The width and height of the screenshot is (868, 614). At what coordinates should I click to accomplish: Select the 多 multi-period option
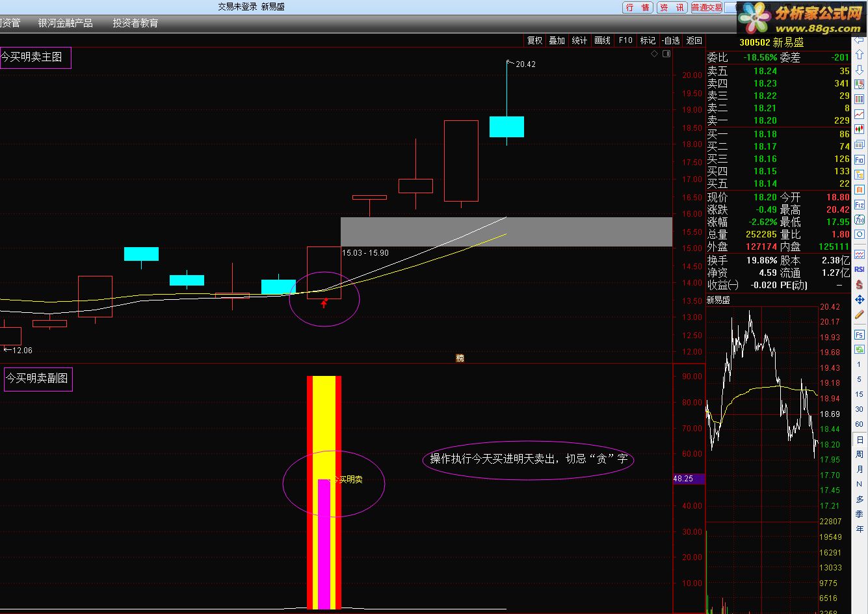click(860, 500)
